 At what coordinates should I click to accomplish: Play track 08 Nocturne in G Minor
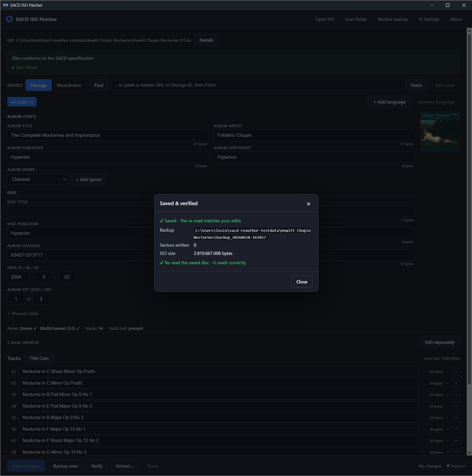(x=456, y=452)
